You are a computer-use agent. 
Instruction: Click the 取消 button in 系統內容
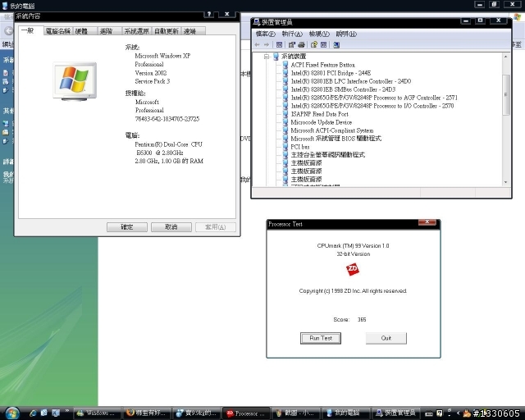pyautogui.click(x=171, y=227)
